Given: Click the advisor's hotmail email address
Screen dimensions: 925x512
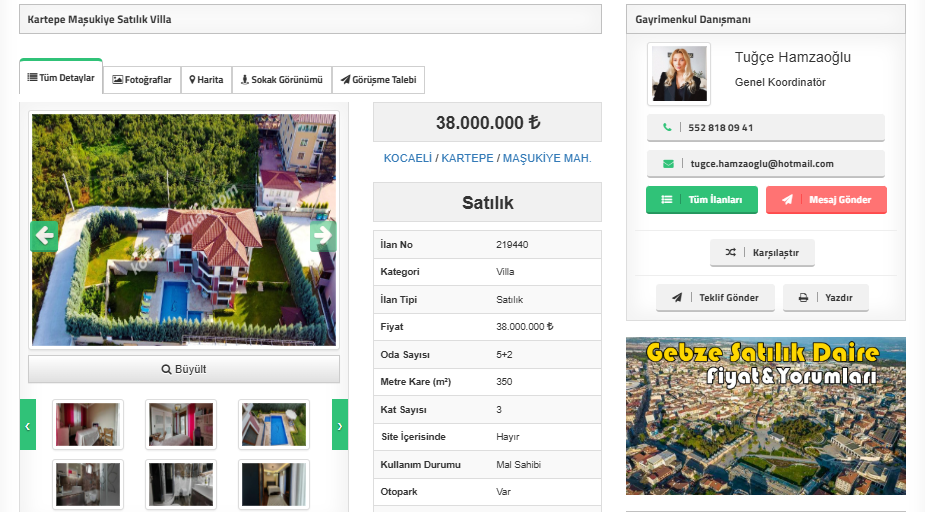Looking at the screenshot, I should (x=765, y=164).
